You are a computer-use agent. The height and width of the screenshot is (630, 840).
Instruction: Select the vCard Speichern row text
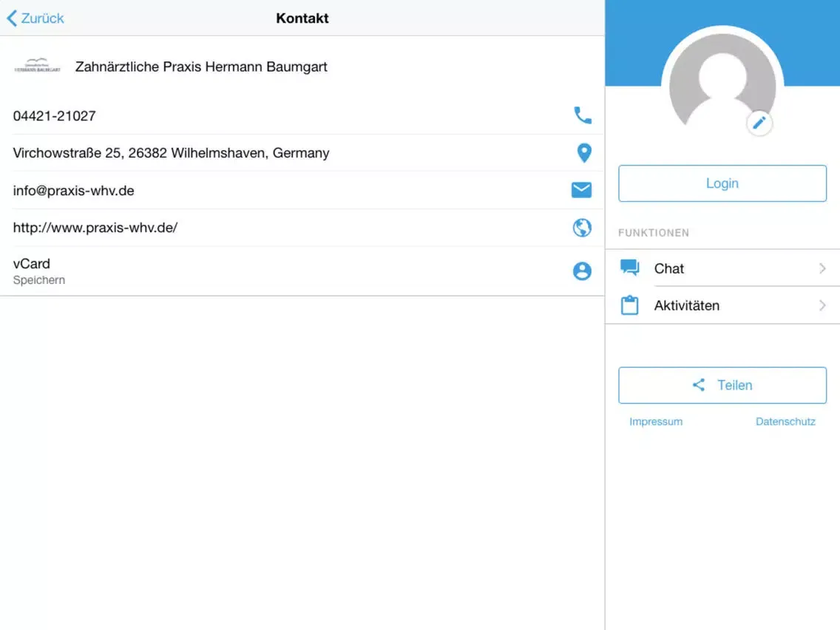[x=39, y=271]
